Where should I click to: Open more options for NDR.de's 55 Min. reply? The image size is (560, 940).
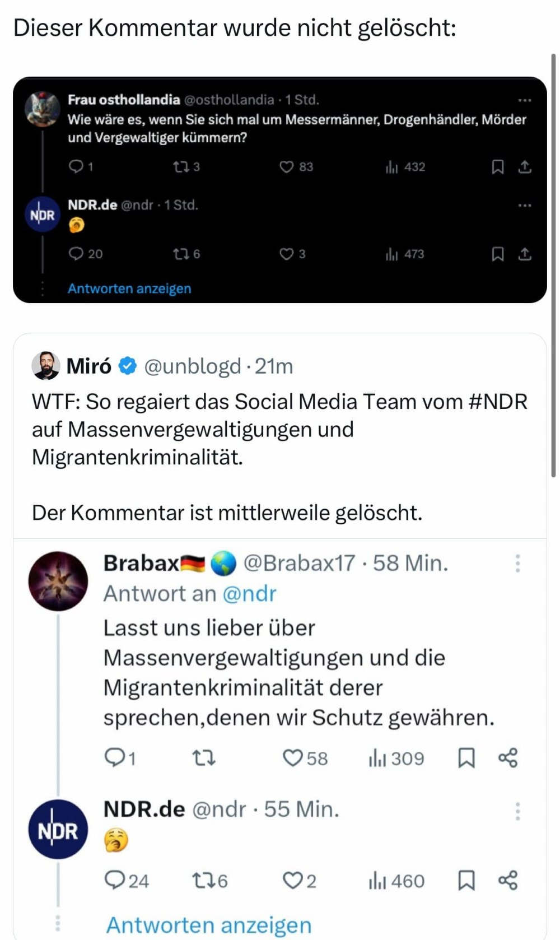pos(517,811)
